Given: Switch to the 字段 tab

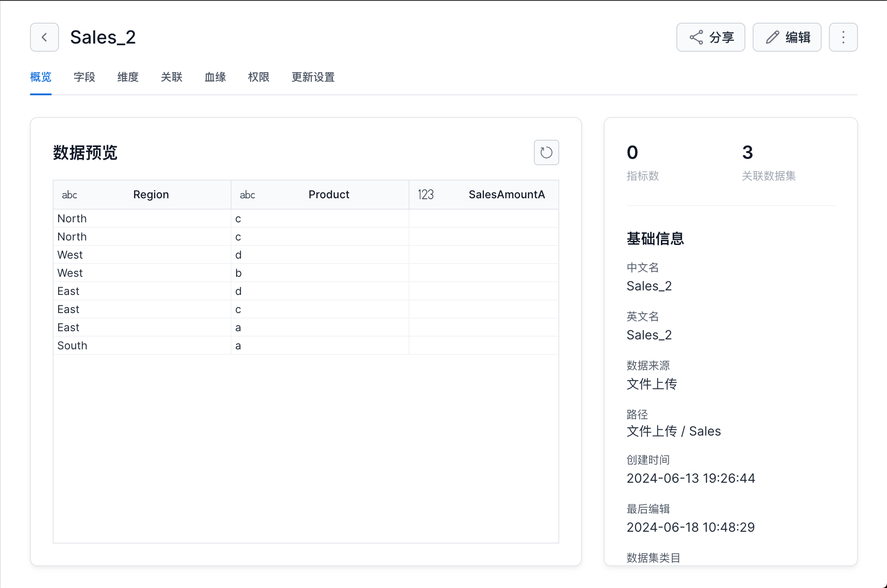Looking at the screenshot, I should (84, 77).
